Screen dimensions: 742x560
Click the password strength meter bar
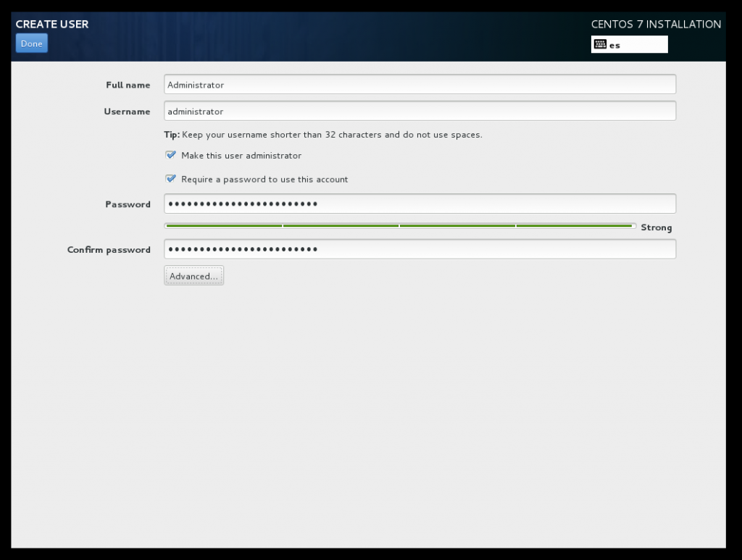pos(399,226)
